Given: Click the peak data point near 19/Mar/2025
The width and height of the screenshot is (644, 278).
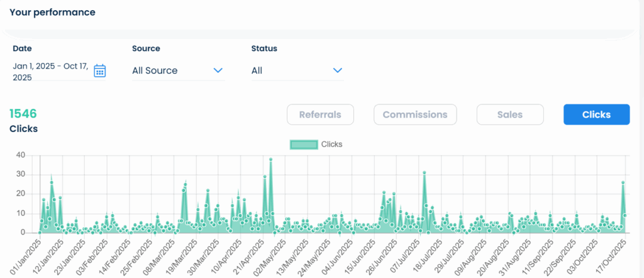Looking at the screenshot, I should pyautogui.click(x=186, y=184).
